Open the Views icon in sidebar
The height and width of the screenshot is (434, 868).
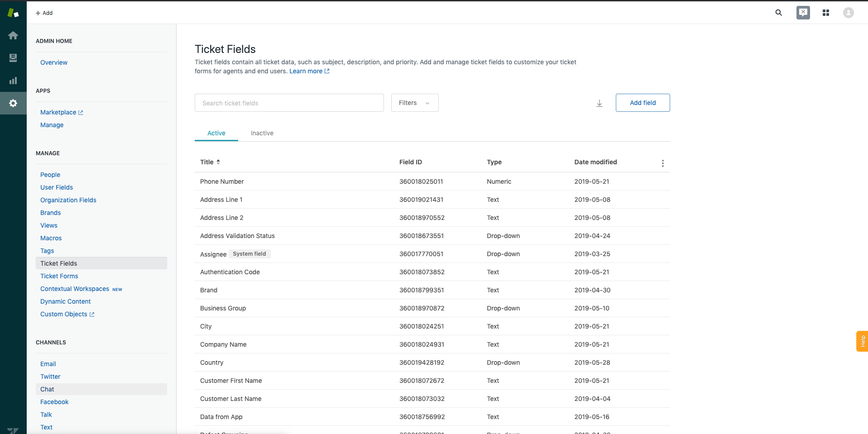click(x=13, y=58)
